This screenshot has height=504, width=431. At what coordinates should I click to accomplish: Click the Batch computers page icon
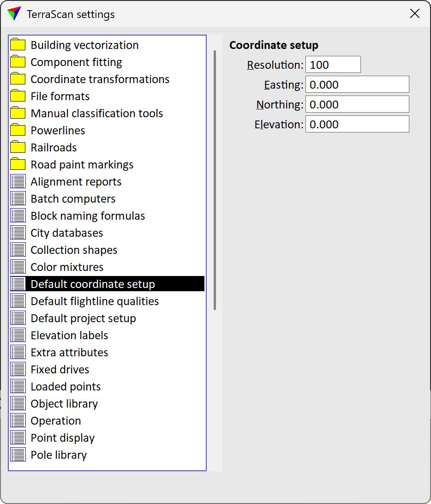[18, 198]
